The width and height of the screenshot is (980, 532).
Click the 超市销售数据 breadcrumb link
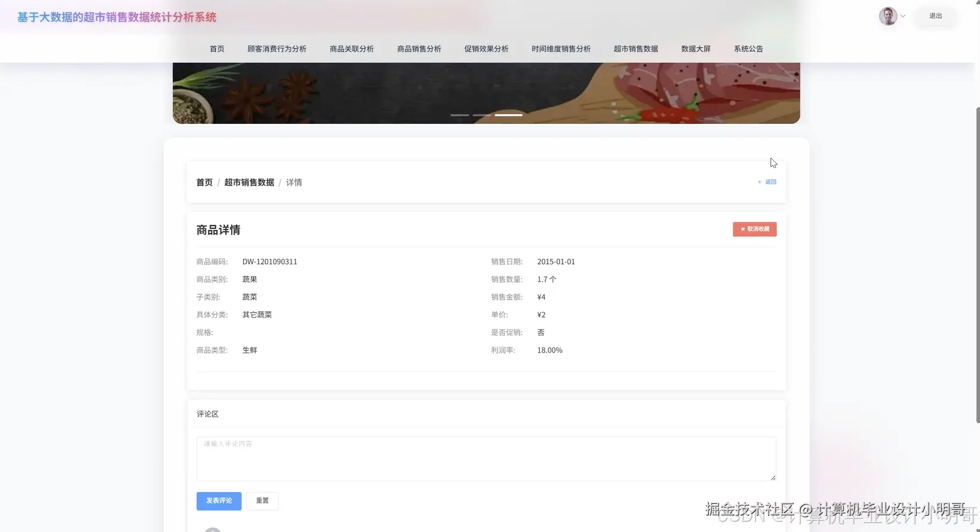point(249,182)
